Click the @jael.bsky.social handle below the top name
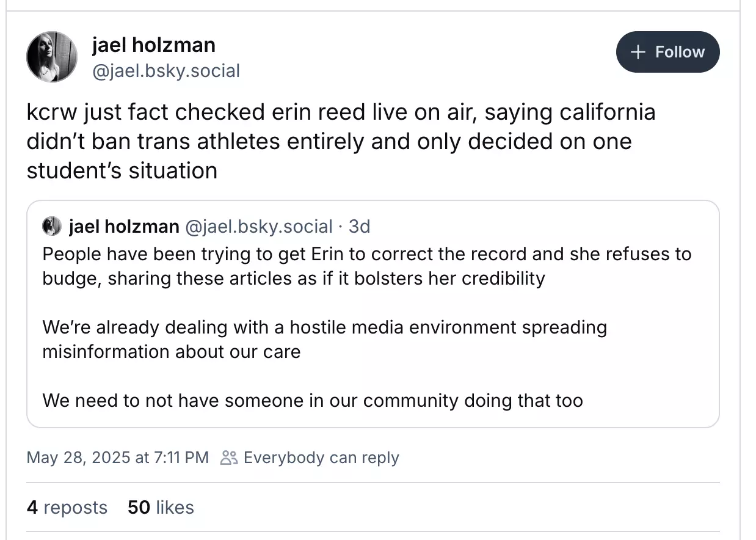756x540 pixels. coord(165,71)
